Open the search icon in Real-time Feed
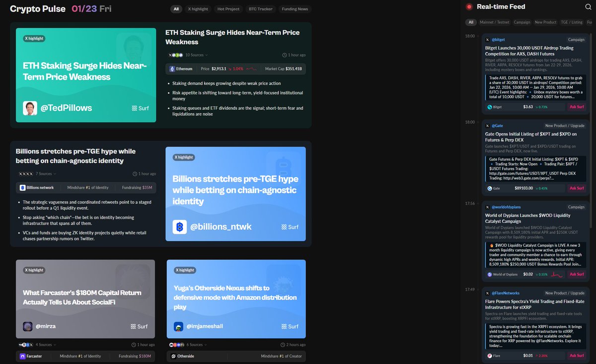 tap(588, 7)
